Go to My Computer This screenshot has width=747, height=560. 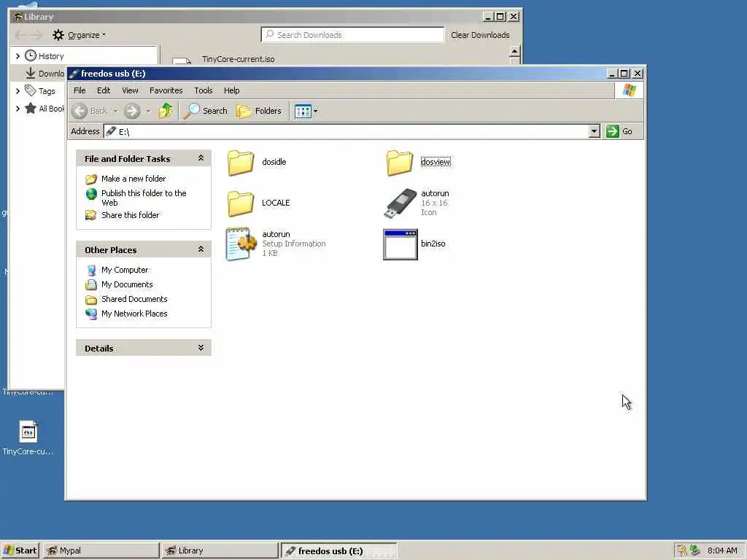(x=124, y=270)
